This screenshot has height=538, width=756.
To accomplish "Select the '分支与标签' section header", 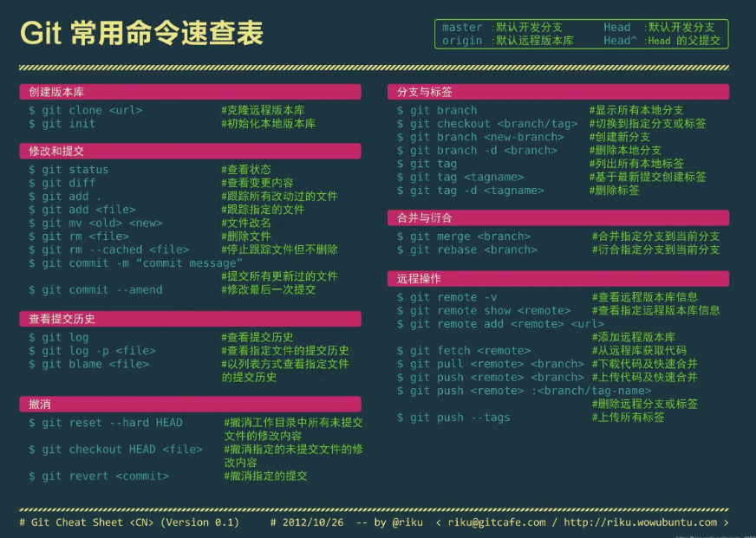I will tap(558, 92).
